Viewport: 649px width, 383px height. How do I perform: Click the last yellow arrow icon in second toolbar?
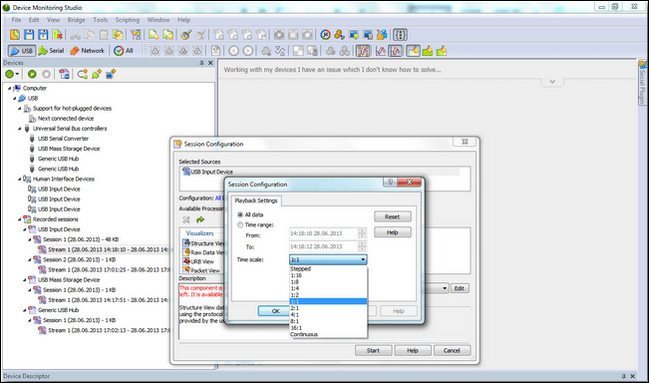pos(442,51)
